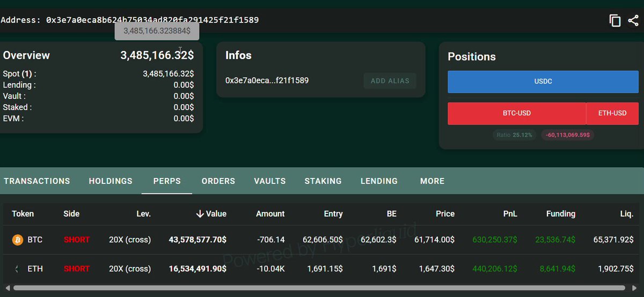Click the Ratio 25.12% badge
Viewport: 644px width, 297px height.
pos(514,135)
